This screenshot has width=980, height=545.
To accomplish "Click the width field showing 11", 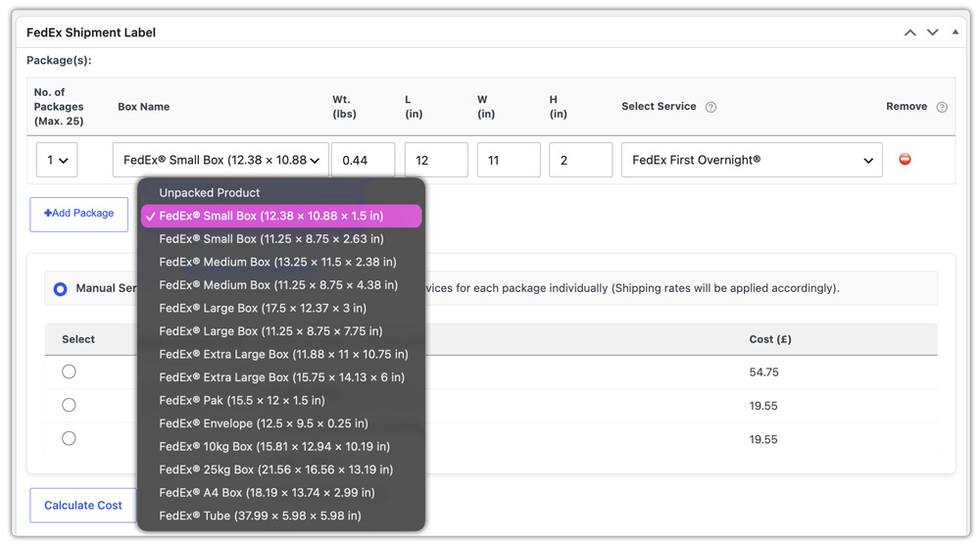I will point(509,160).
